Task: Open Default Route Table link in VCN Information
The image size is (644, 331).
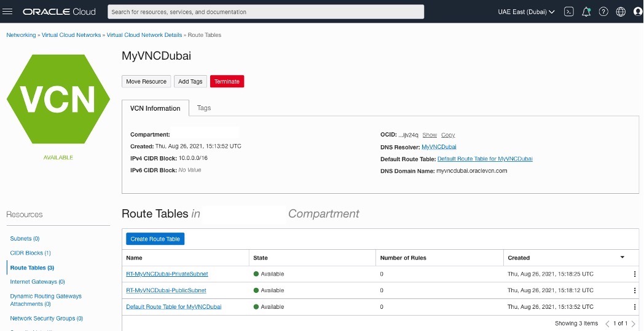Action: tap(485, 159)
